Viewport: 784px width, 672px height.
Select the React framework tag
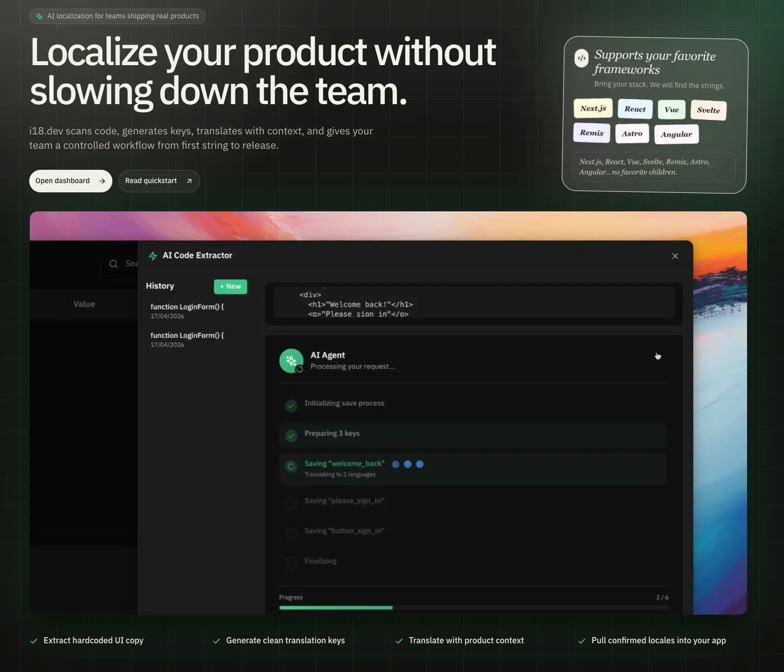[x=635, y=109]
